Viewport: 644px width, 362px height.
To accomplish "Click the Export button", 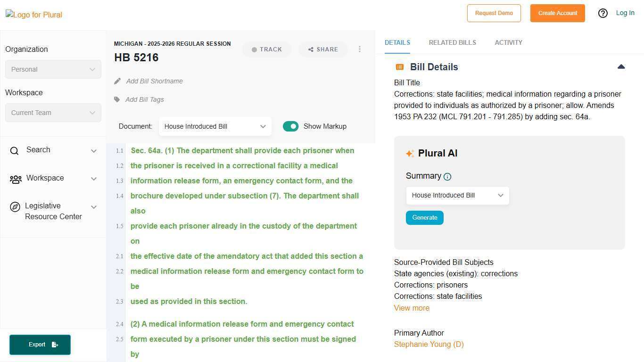I will pyautogui.click(x=40, y=345).
